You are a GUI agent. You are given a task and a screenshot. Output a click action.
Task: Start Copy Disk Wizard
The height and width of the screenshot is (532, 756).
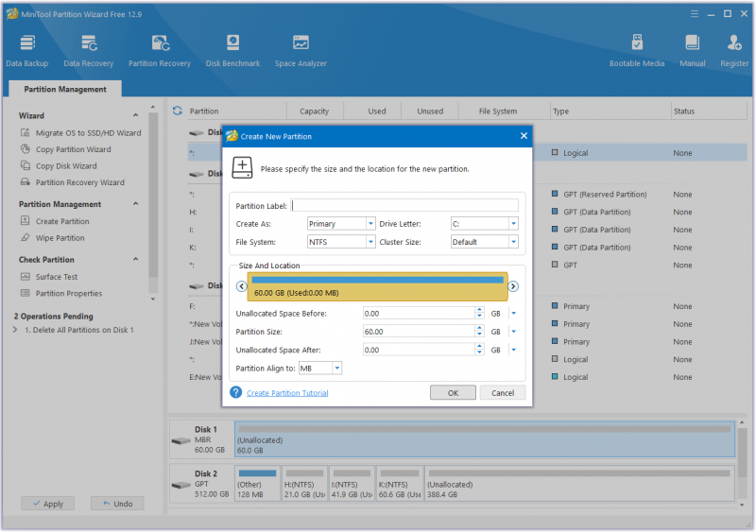click(x=59, y=166)
